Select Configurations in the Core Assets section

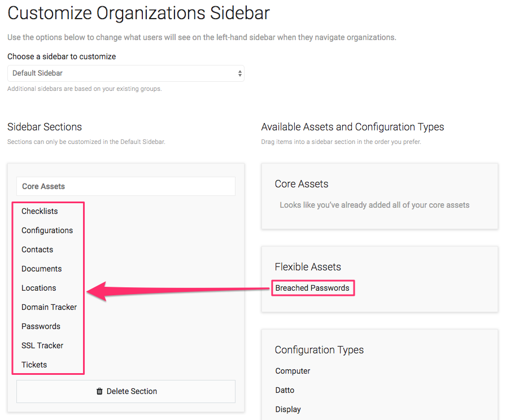pyautogui.click(x=47, y=230)
